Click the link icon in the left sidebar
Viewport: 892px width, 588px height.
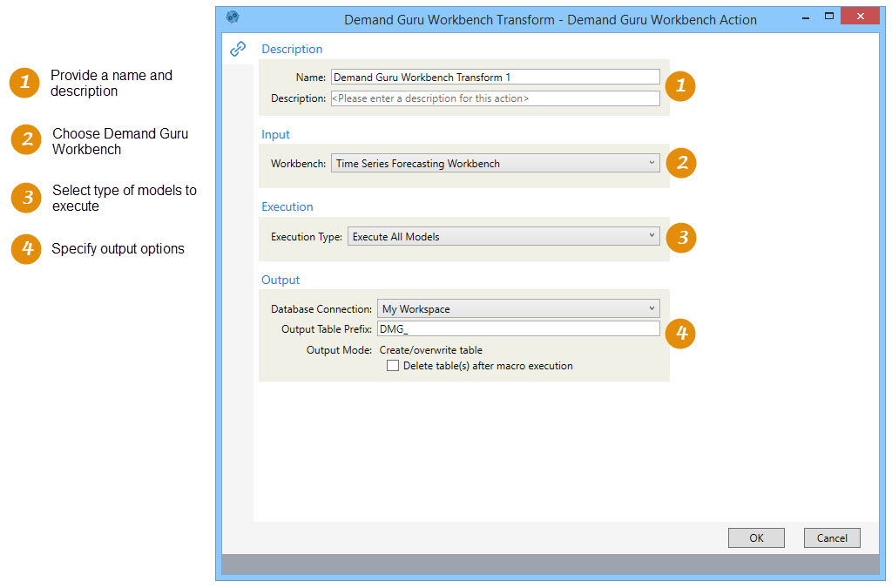pyautogui.click(x=237, y=50)
